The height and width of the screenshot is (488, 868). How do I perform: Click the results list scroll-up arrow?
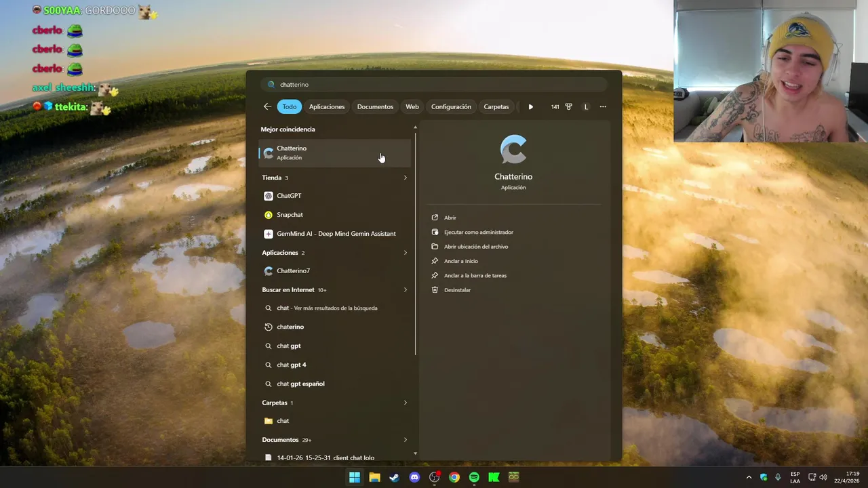(416, 127)
